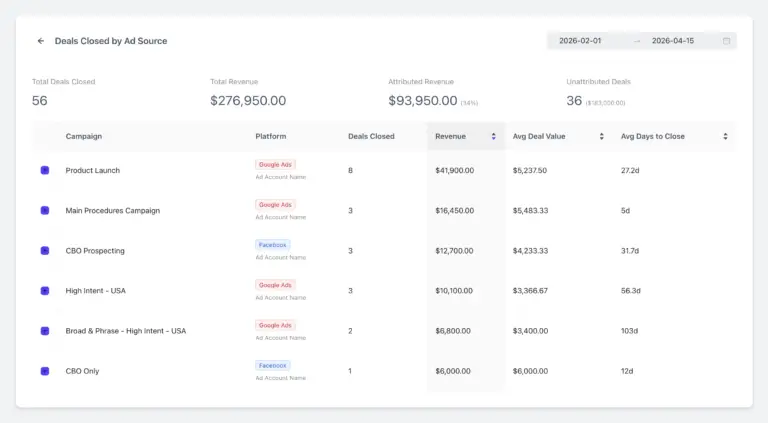Click the Facebook tag for CBO Prospecting

pos(272,245)
